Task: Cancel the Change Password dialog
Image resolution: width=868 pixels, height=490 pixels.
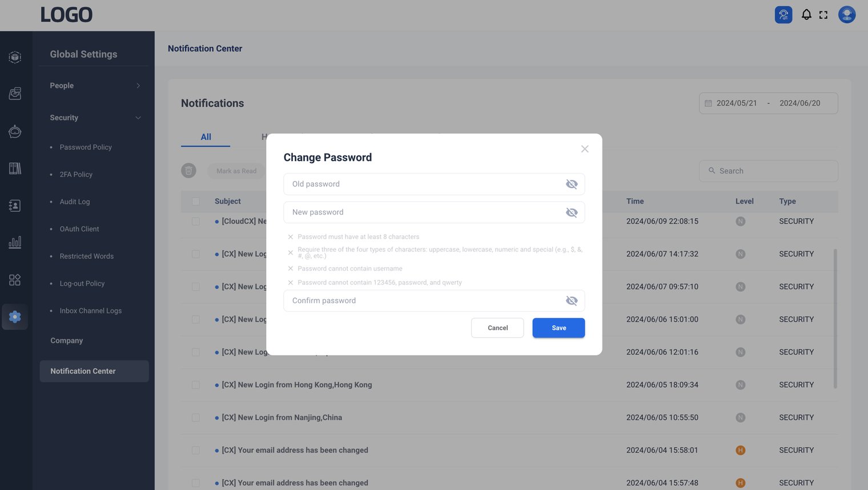Action: click(x=497, y=328)
